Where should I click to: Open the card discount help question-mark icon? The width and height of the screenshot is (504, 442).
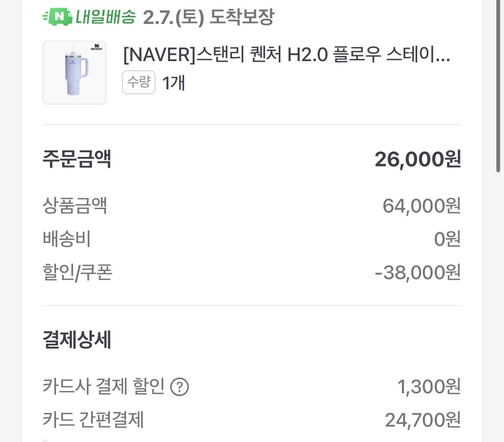[x=180, y=387]
